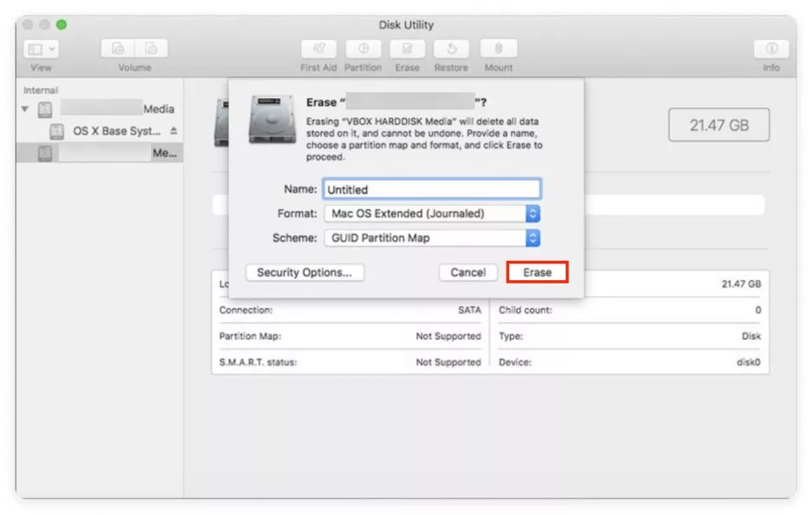Open the Info panel icon
Viewport: 812px width, 515px height.
point(770,49)
